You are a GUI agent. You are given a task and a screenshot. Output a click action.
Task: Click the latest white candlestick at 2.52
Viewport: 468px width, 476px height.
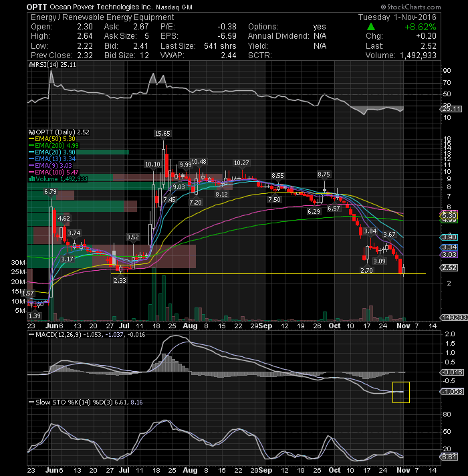click(404, 270)
